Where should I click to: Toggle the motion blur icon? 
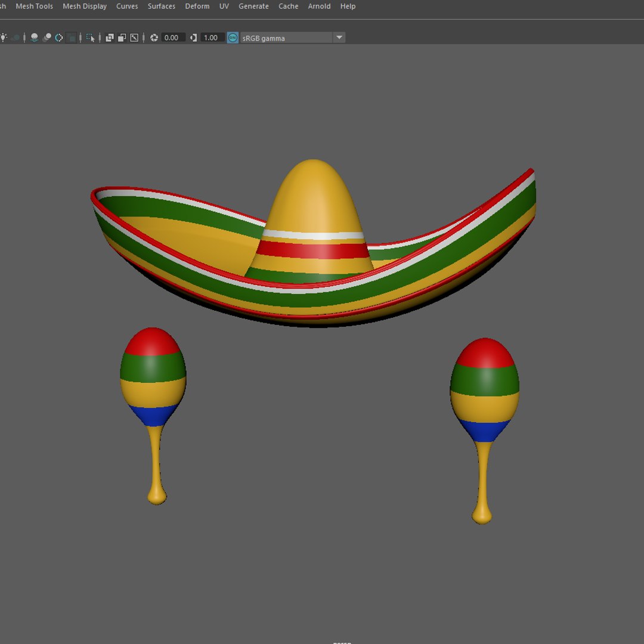click(47, 38)
